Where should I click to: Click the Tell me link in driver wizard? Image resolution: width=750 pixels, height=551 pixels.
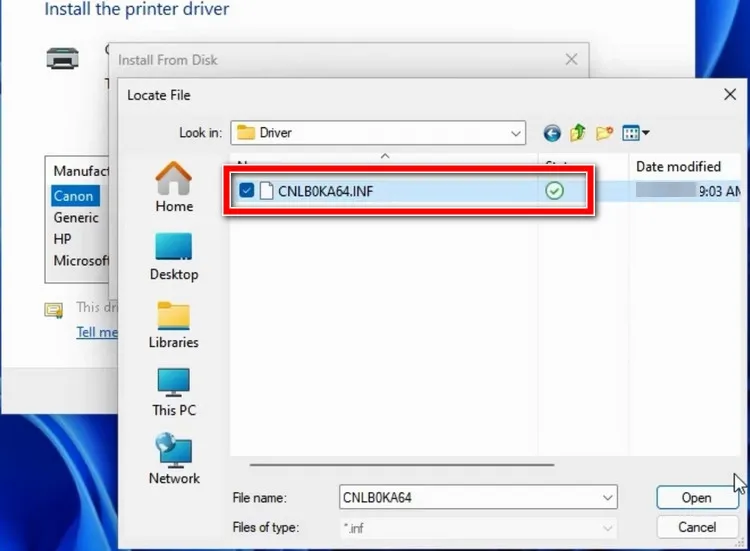(x=97, y=332)
